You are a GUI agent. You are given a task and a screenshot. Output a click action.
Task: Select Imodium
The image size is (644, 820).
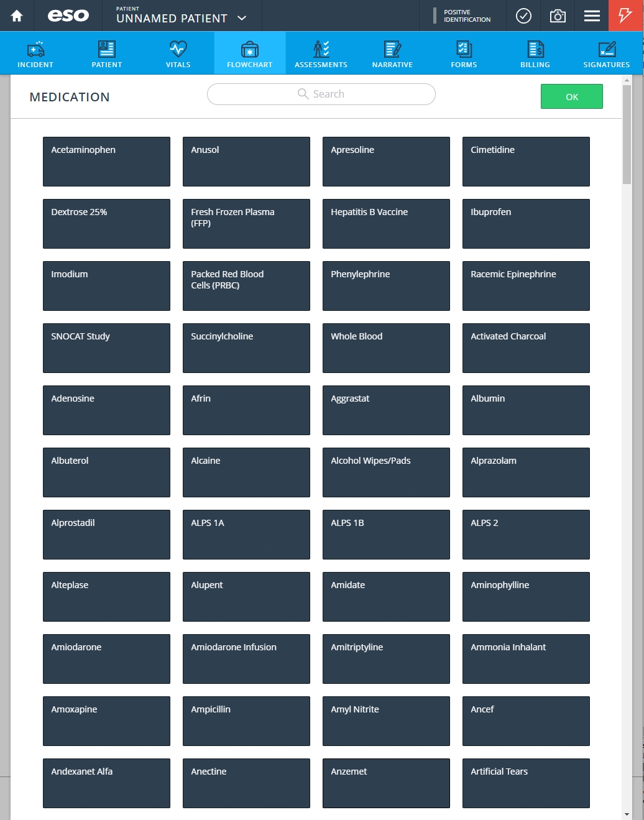(106, 286)
